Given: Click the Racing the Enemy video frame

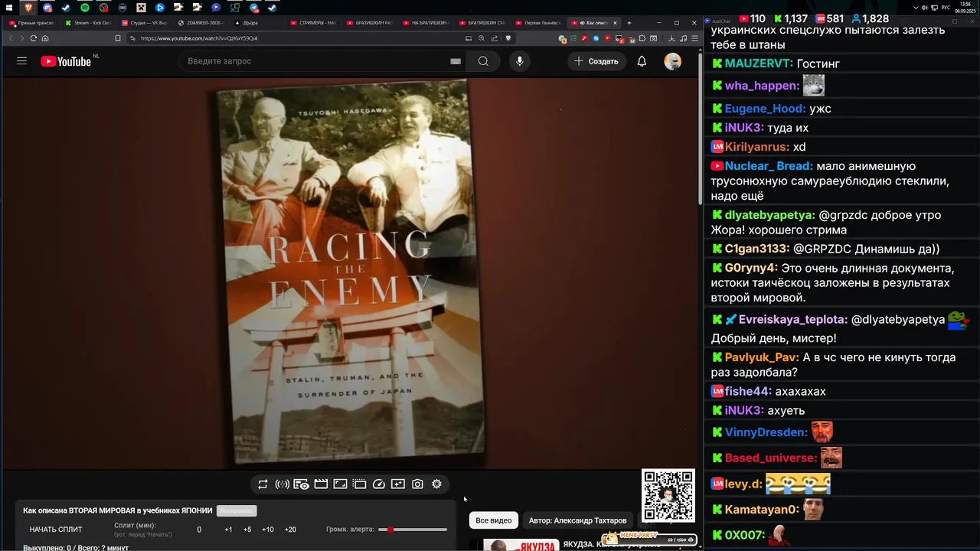Looking at the screenshot, I should [351, 273].
